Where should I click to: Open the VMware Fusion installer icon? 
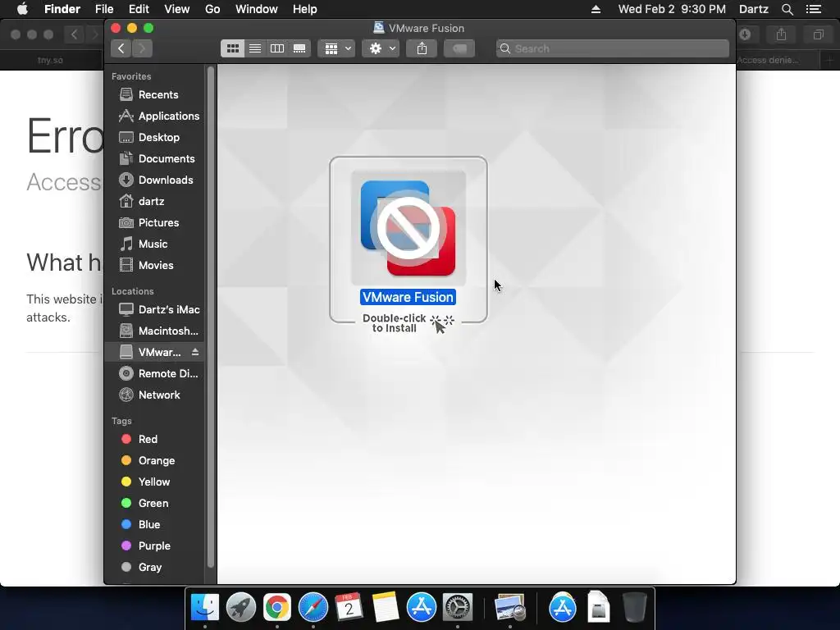click(409, 228)
